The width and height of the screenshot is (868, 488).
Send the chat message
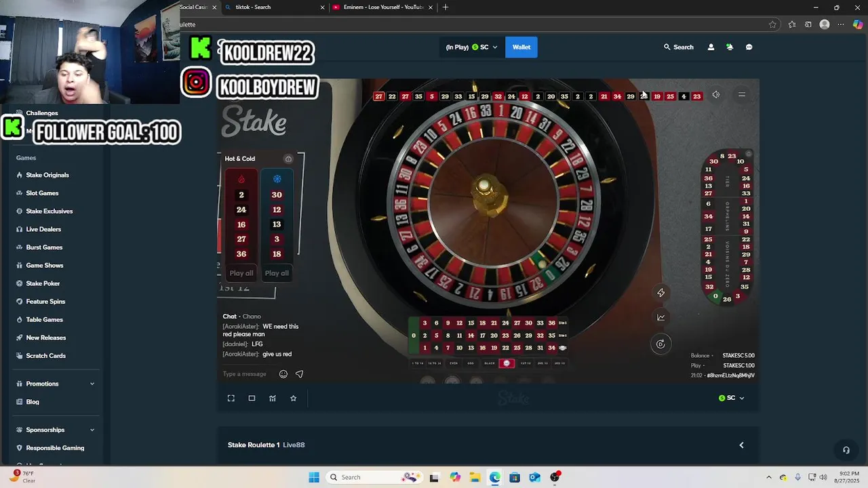tap(299, 374)
